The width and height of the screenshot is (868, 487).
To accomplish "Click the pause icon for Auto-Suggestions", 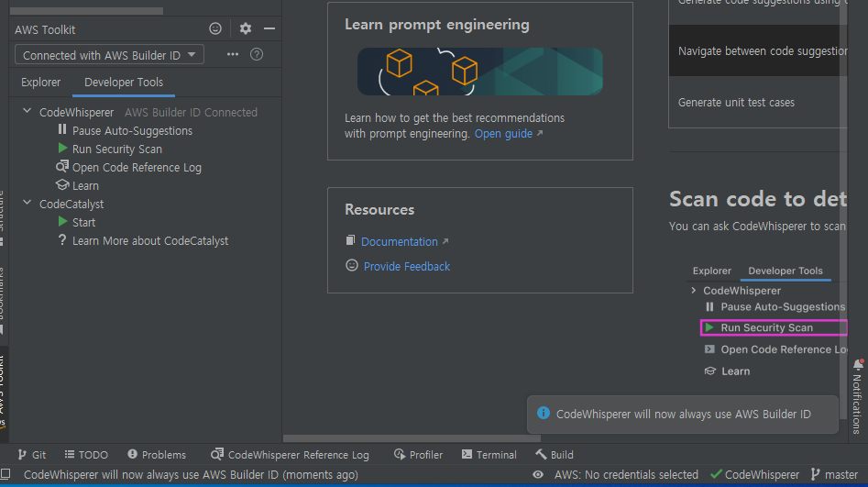I will pos(62,129).
